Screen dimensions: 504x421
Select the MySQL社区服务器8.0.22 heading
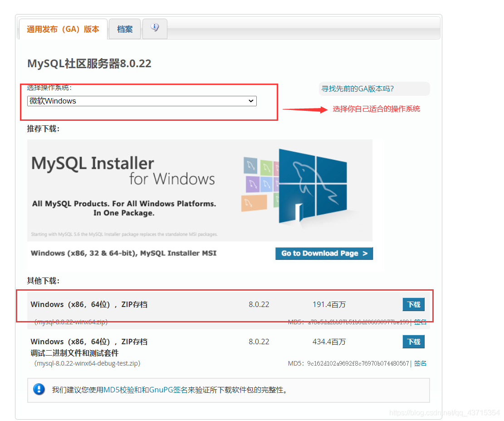tap(89, 64)
